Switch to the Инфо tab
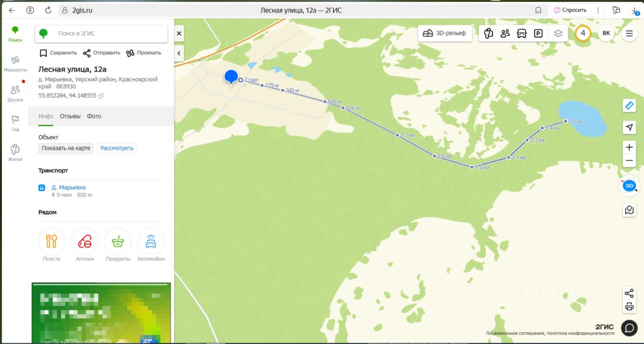644x344 pixels. click(x=46, y=116)
